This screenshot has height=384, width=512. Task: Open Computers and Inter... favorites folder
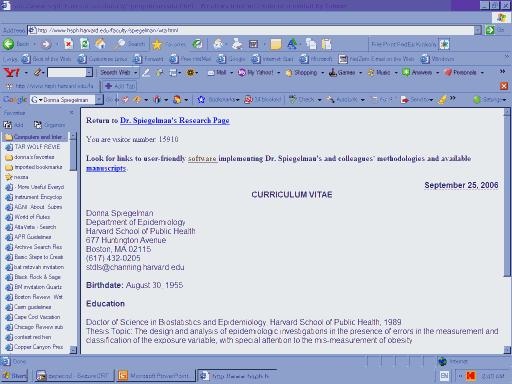point(35,137)
